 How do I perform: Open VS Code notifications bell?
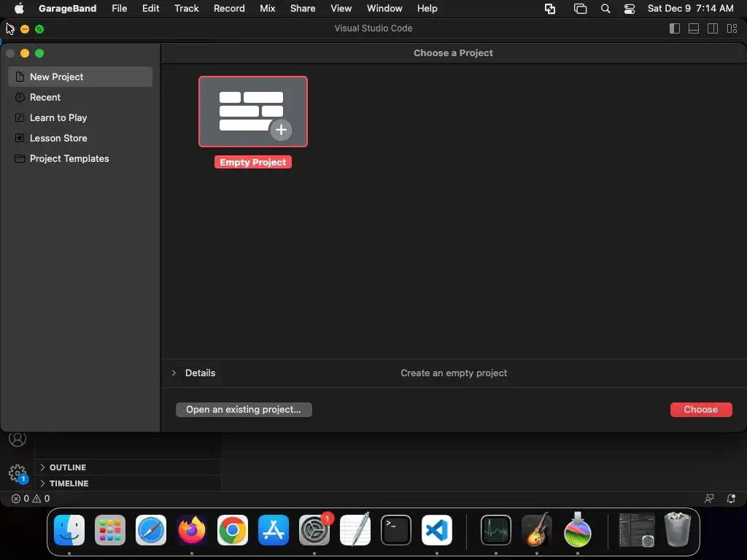[731, 499]
